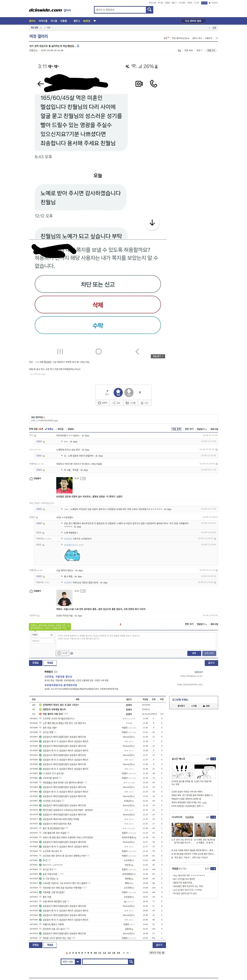Select the 답글순 sort option
Viewport: 247px width, 980px height.
pyautogui.click(x=70, y=429)
